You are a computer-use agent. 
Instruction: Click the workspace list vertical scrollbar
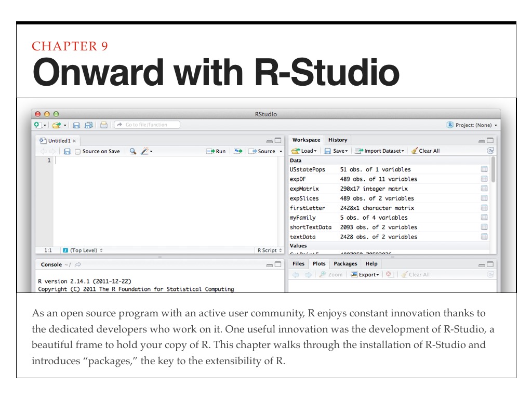[x=494, y=170]
